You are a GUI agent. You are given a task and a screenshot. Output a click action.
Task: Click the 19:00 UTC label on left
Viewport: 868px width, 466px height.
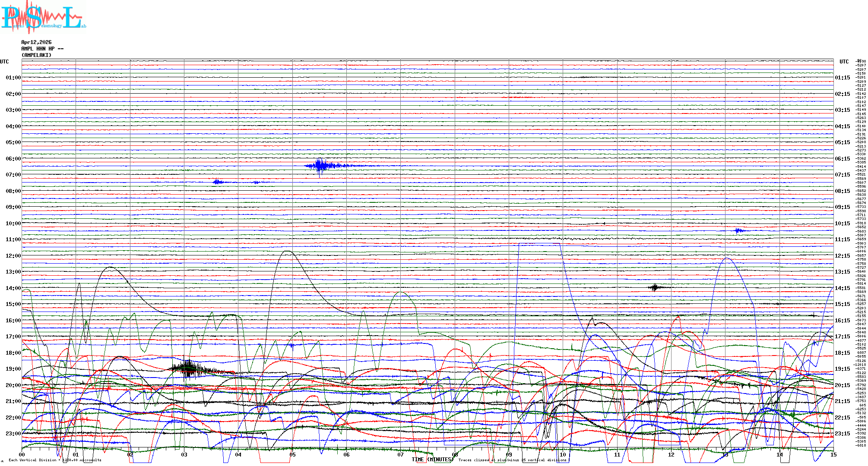coord(13,369)
